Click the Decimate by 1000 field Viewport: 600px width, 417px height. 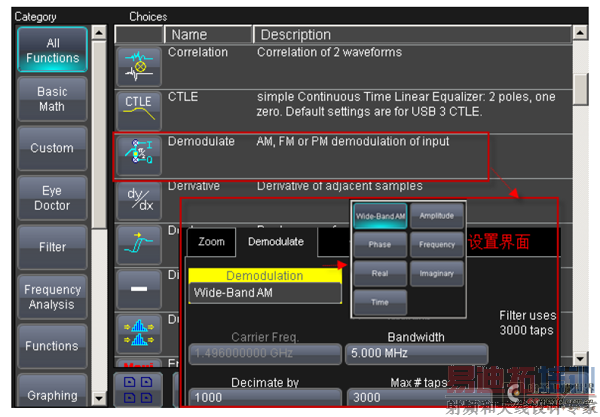pos(265,397)
